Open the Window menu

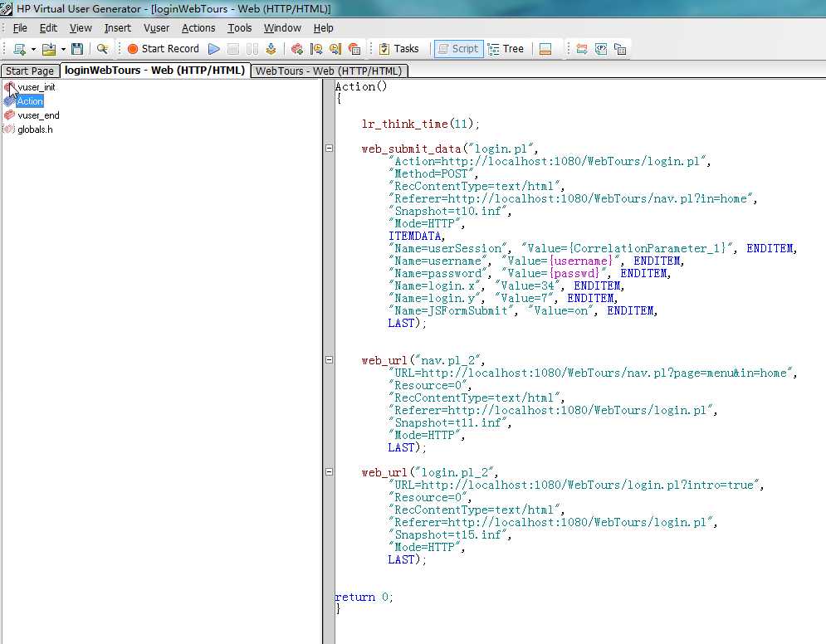click(282, 28)
